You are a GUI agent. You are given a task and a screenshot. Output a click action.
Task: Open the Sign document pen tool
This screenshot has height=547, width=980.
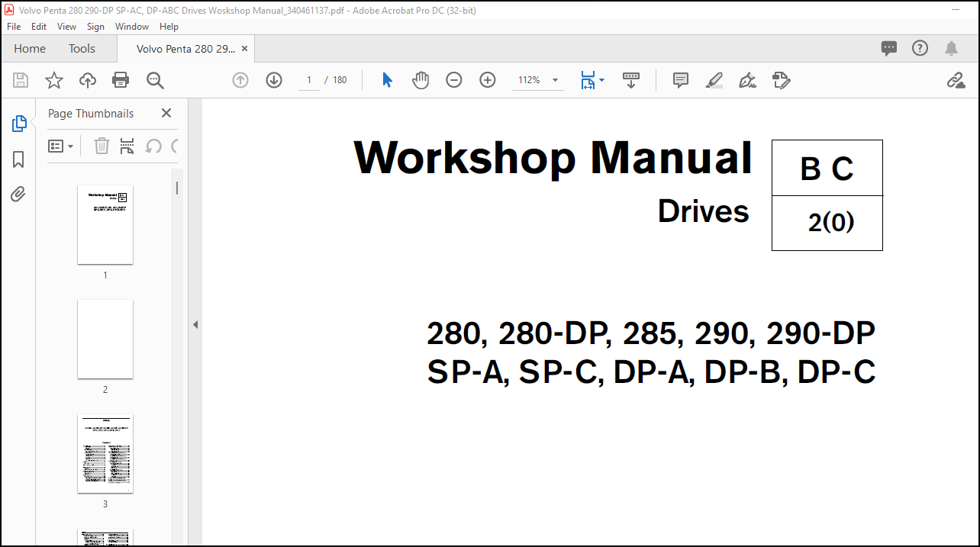(x=748, y=80)
